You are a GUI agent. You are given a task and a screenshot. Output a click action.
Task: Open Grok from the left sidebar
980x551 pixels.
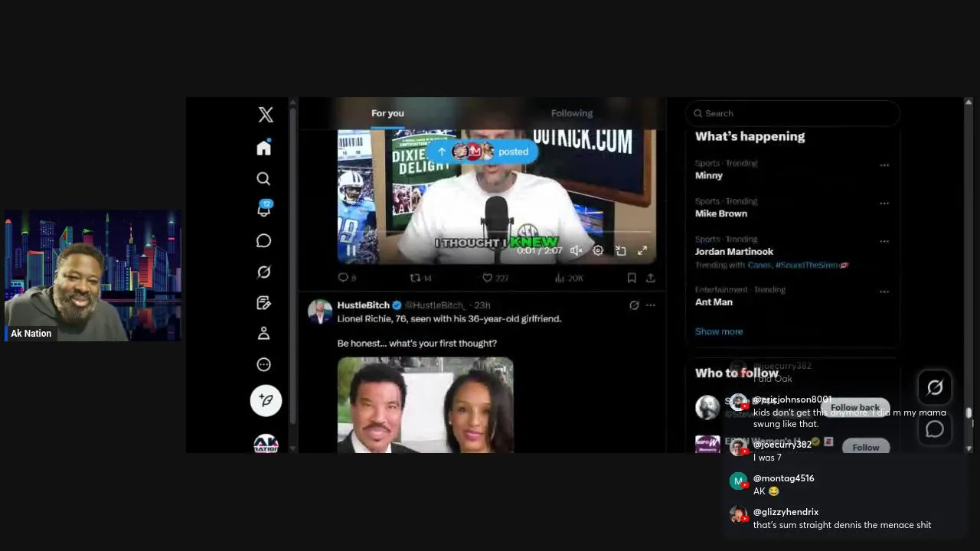(263, 272)
